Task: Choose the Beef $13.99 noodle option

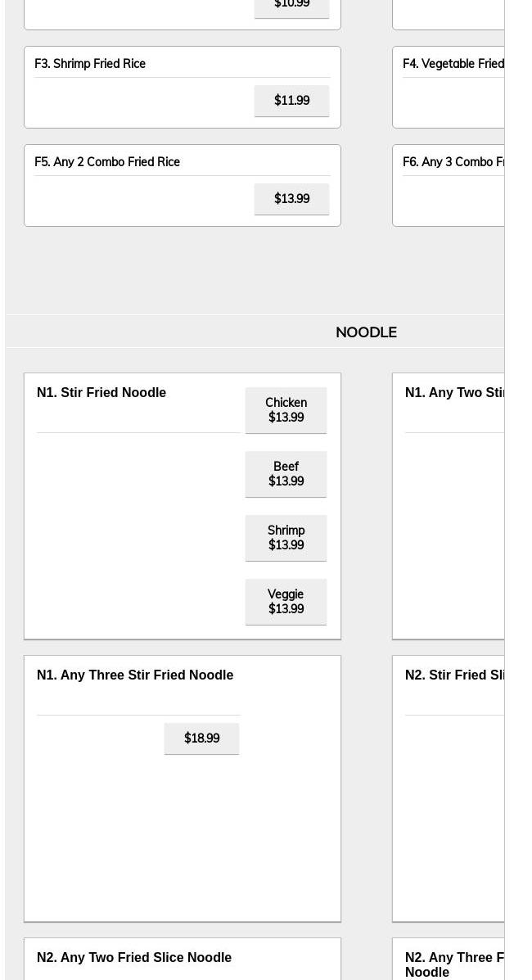Action: point(286,474)
